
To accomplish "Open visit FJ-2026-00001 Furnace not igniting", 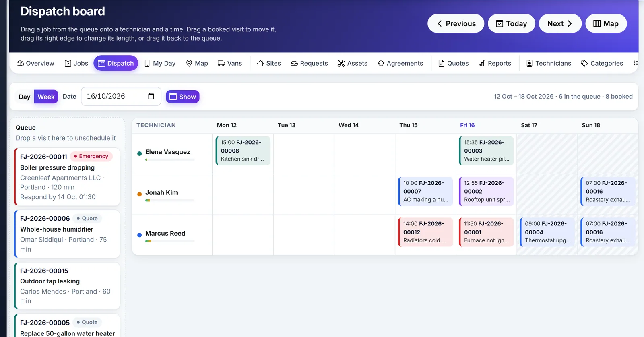I will [x=486, y=232].
